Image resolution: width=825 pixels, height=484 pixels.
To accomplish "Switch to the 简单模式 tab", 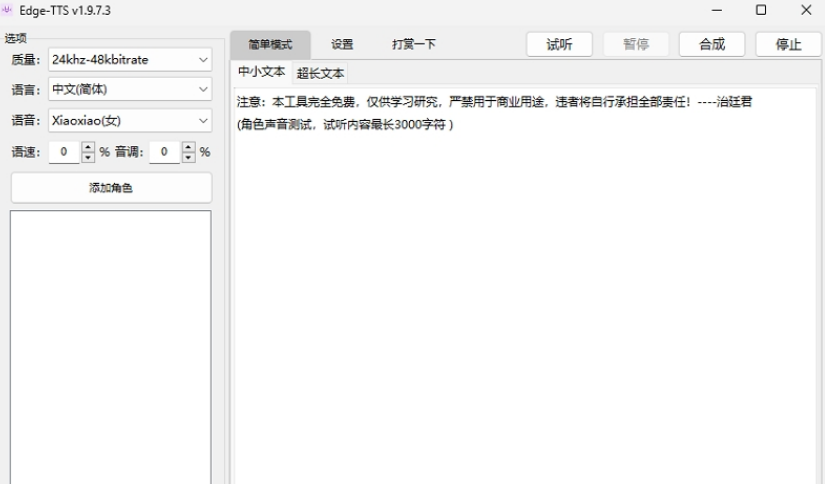I will click(270, 45).
